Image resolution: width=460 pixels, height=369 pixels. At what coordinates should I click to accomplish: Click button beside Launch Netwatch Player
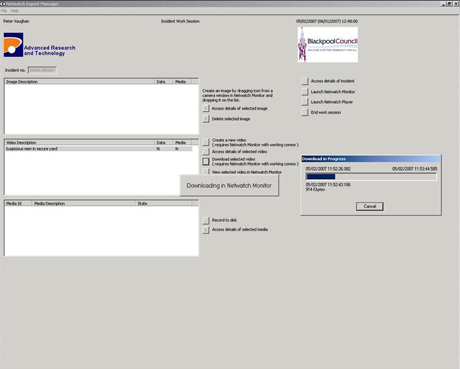tap(305, 102)
